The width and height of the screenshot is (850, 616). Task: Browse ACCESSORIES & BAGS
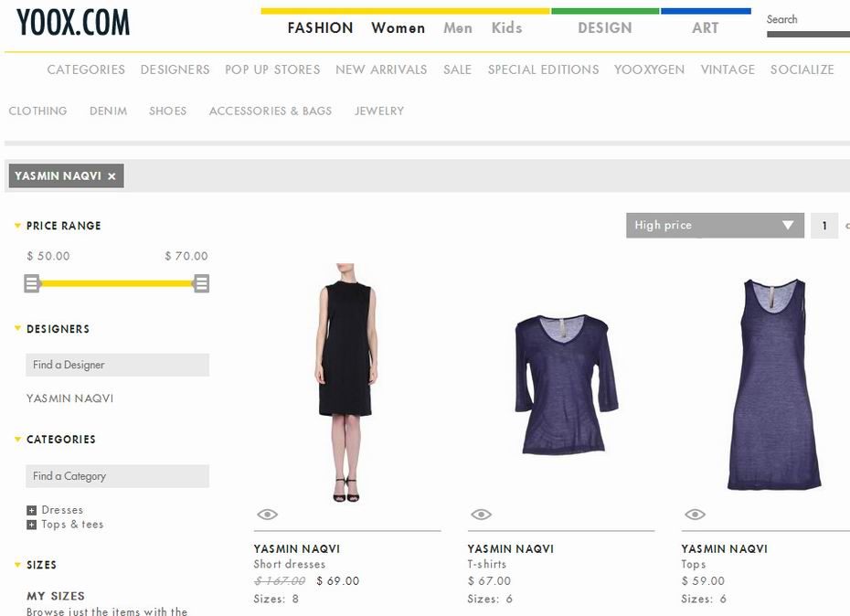pos(271,111)
